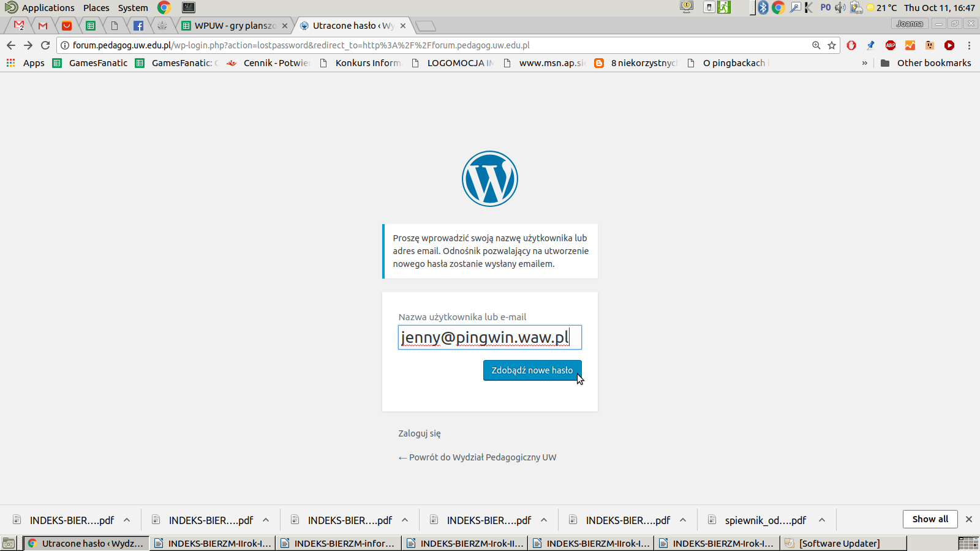
Task: Open the volume control tray icon
Action: (x=840, y=7)
